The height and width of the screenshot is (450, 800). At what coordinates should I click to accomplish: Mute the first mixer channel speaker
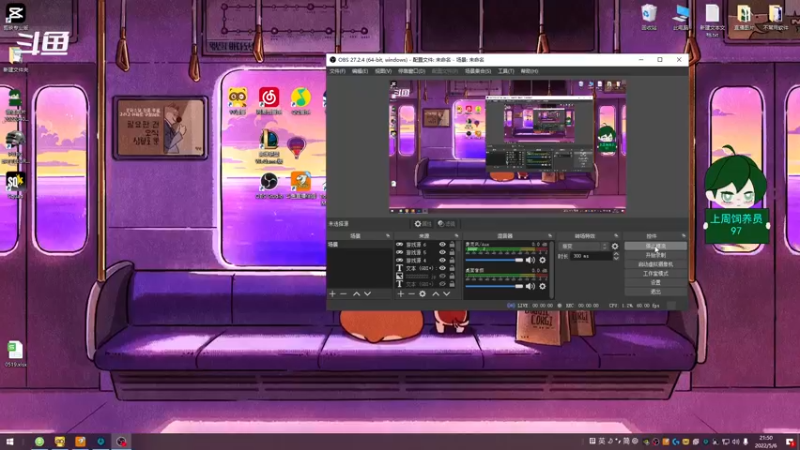click(531, 260)
